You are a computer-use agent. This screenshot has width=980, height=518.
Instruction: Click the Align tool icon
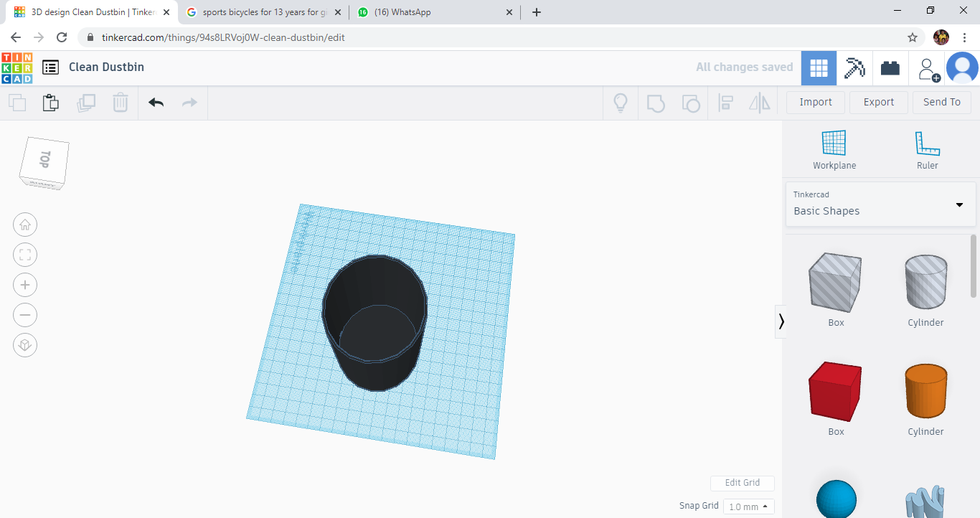(725, 103)
